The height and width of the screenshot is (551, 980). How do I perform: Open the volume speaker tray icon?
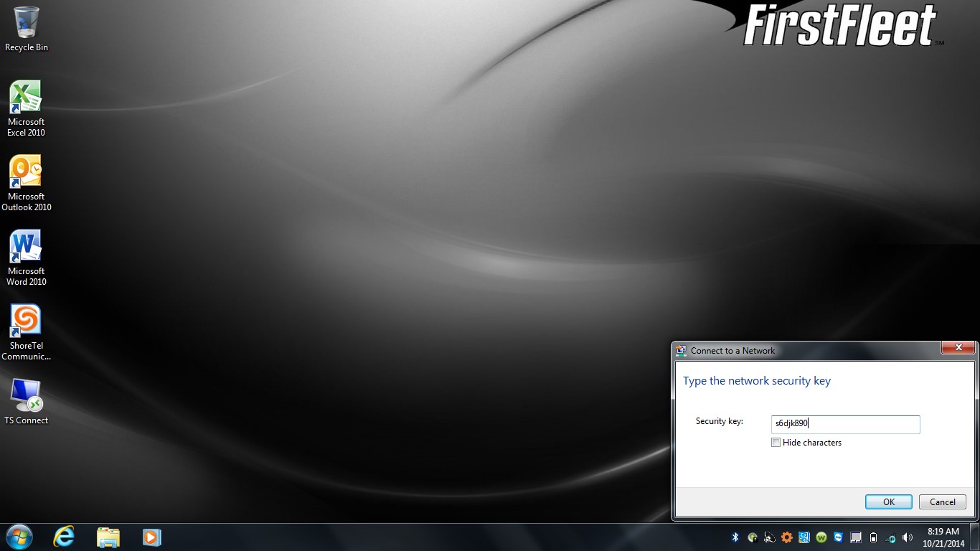(908, 537)
